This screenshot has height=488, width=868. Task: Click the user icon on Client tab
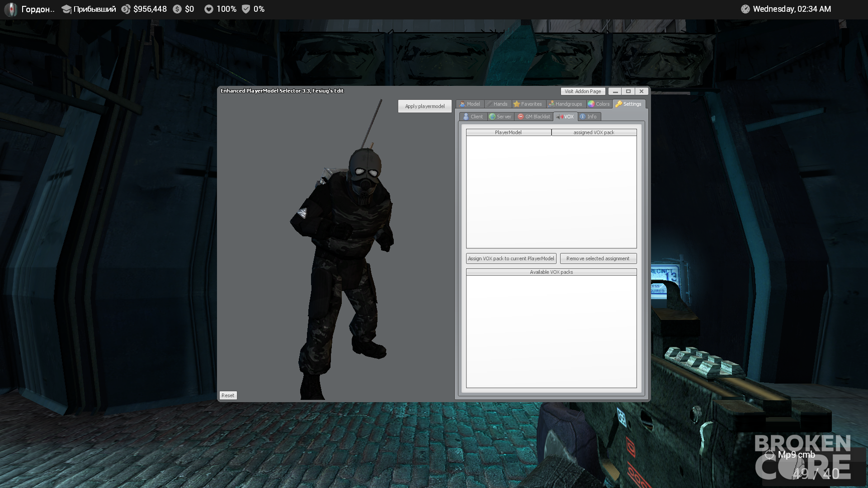click(466, 117)
